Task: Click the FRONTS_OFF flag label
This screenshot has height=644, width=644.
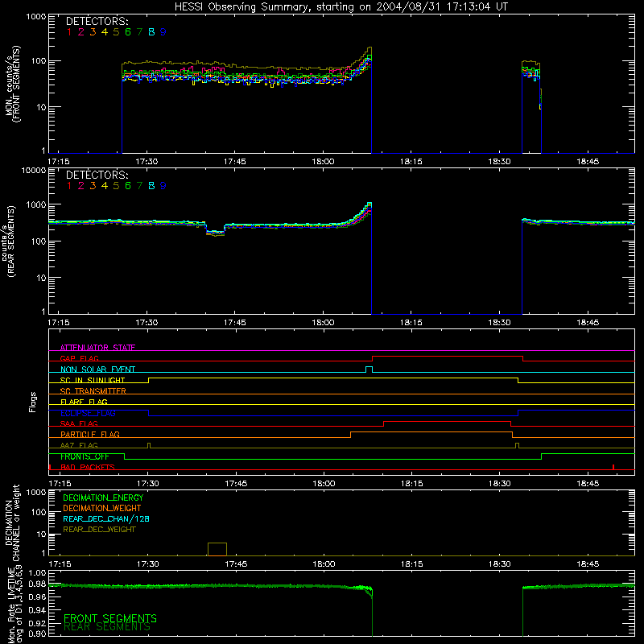Action: coord(85,456)
